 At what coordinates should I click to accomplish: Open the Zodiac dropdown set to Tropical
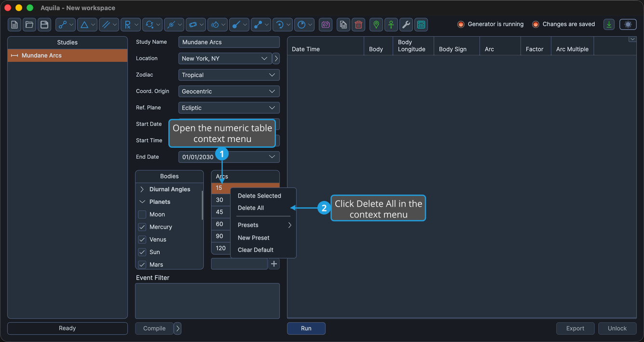point(229,75)
